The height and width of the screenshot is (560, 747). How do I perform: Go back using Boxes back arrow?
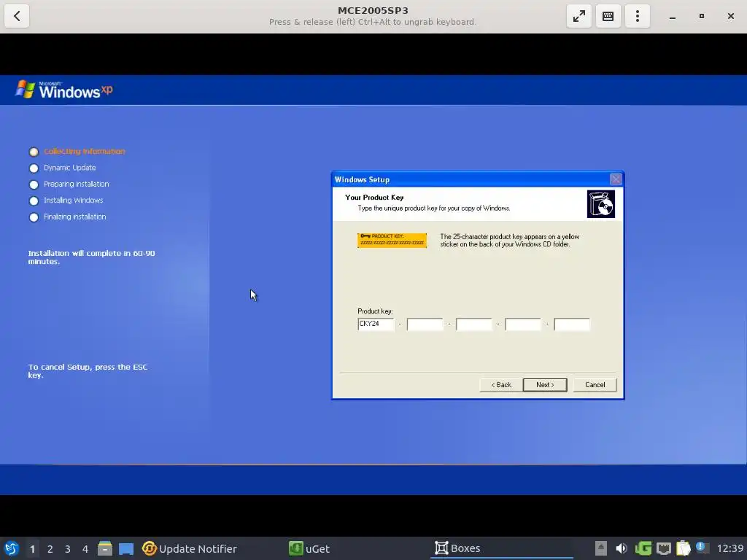tap(17, 16)
